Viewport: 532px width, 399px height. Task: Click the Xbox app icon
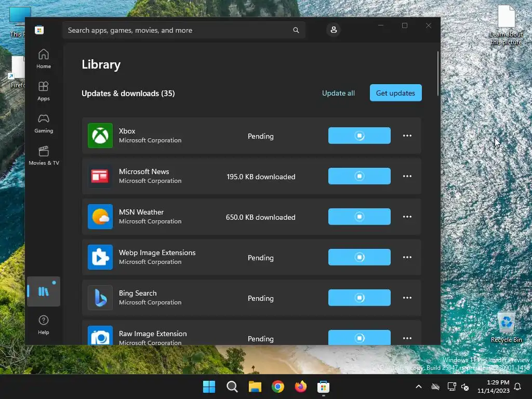(x=100, y=136)
